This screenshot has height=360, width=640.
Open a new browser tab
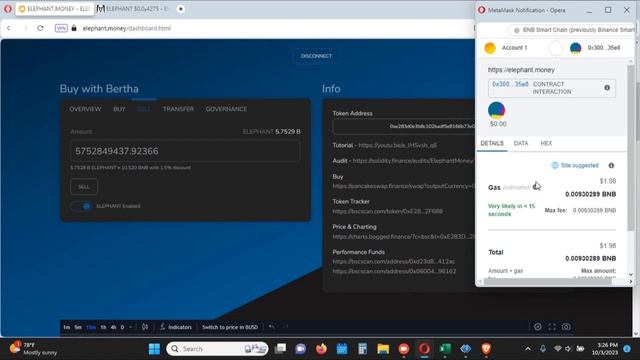pos(180,9)
